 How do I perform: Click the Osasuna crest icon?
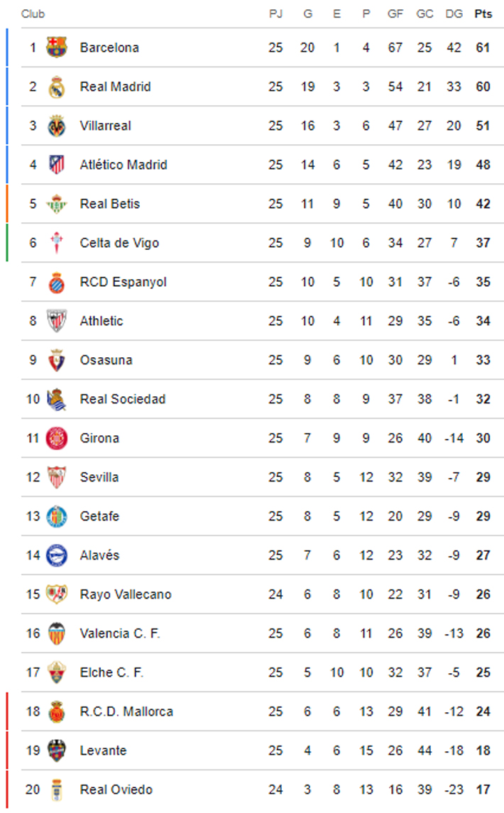pos(56,360)
